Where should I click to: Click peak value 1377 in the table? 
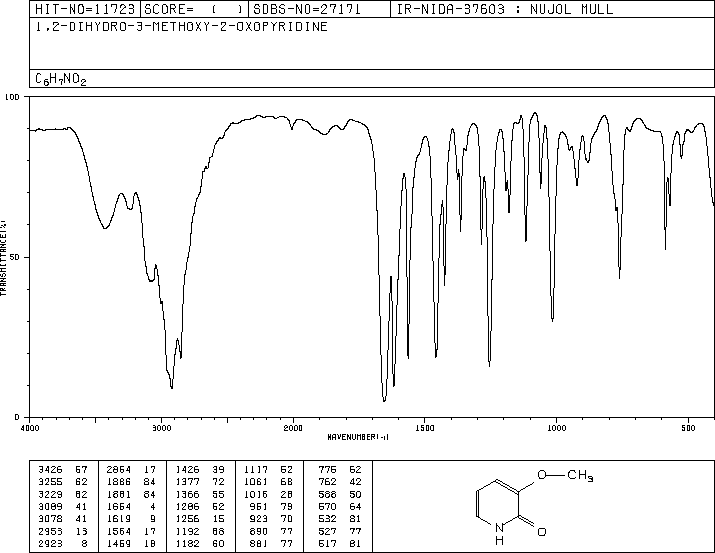tap(187, 482)
